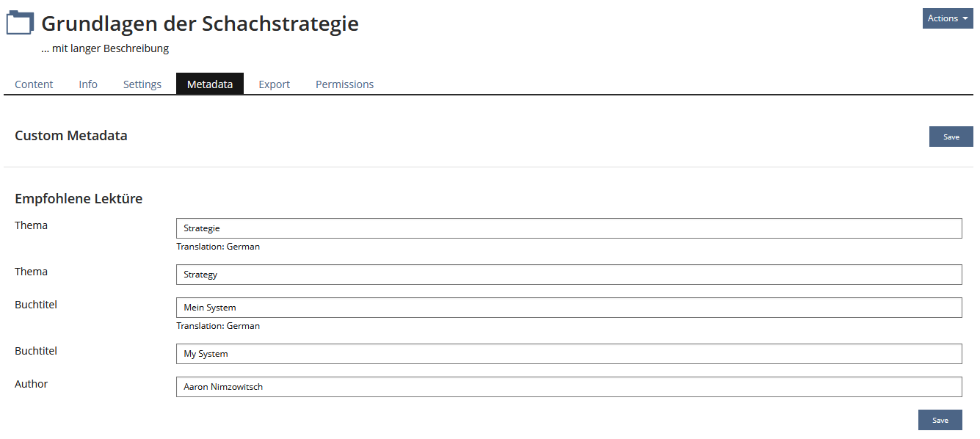The height and width of the screenshot is (439, 980).
Task: Go to the Settings tab
Action: pos(142,84)
